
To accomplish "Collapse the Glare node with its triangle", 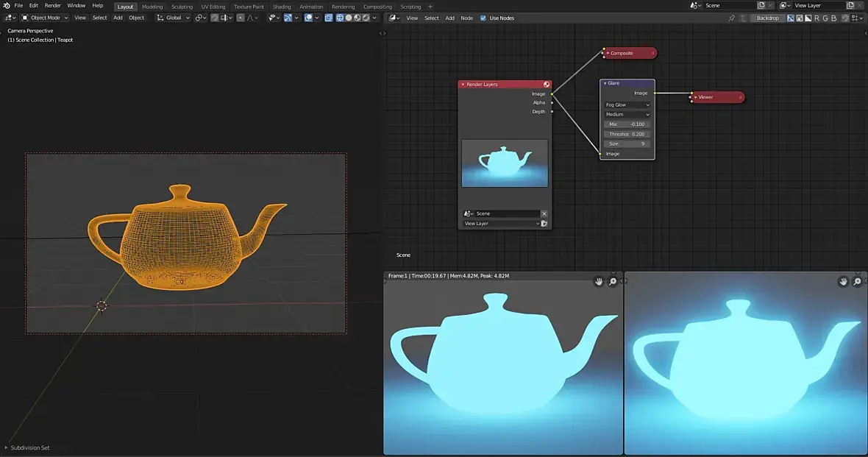I will click(x=605, y=83).
